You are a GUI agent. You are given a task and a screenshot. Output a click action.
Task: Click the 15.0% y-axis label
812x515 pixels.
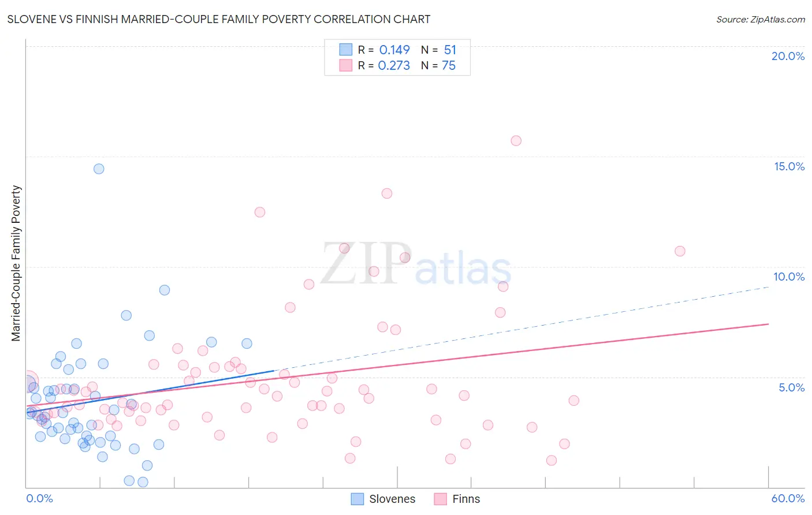coord(789,166)
